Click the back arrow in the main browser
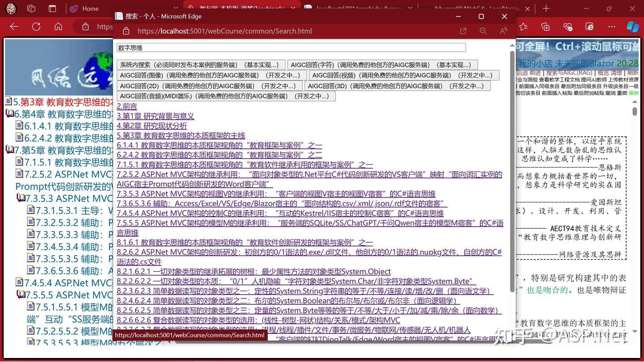Viewport: 644px width, 362px height. (13, 26)
